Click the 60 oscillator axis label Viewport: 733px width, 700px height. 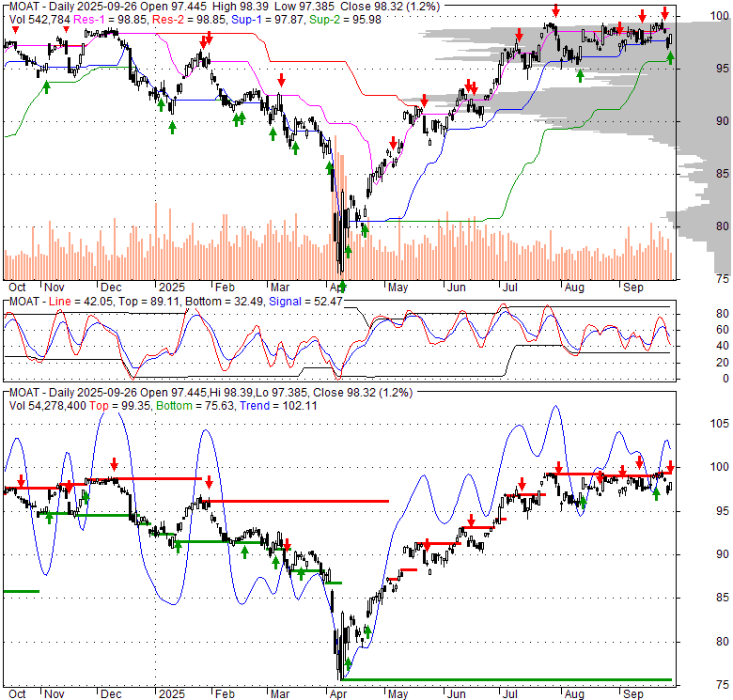(x=723, y=330)
